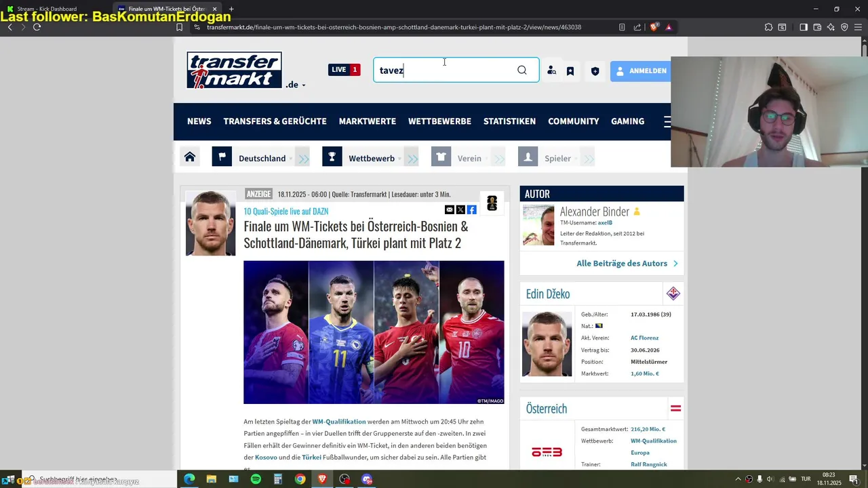
Task: Share the article on X icon
Action: pyautogui.click(x=460, y=210)
